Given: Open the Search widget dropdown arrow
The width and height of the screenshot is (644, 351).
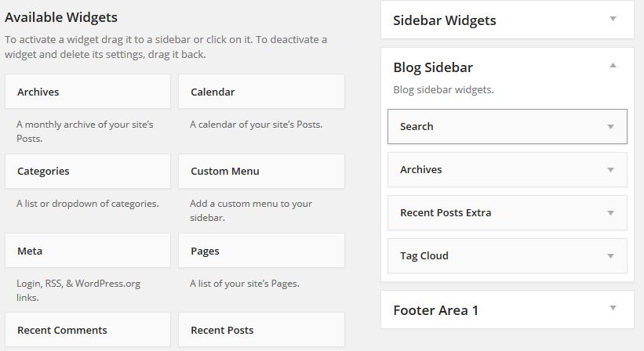Looking at the screenshot, I should coord(610,127).
